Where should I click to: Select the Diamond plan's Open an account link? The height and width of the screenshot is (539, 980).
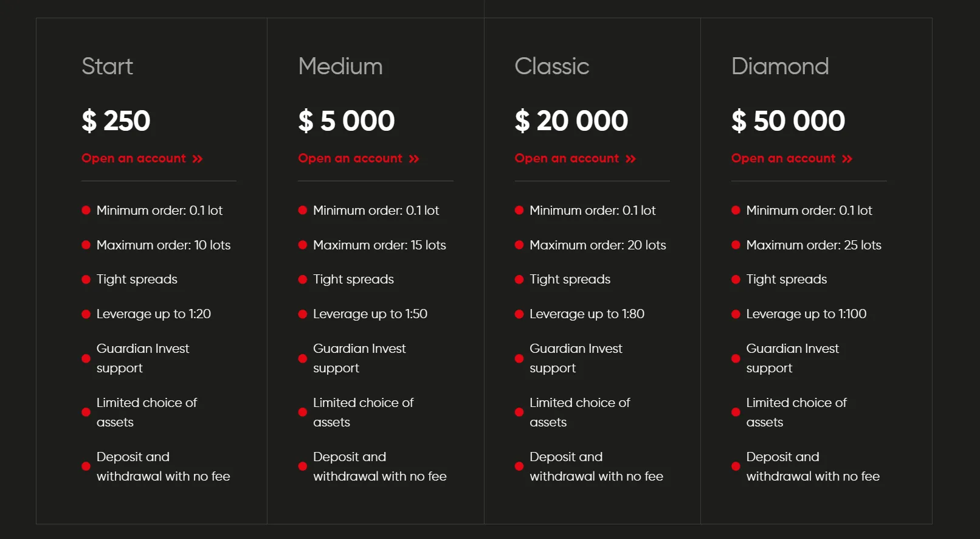(x=792, y=159)
